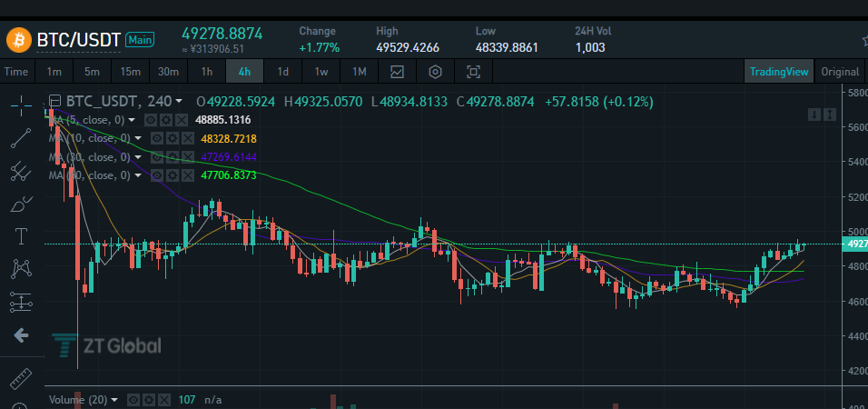Click the Low value 48339.8861
Screen dimensions: 868x409
507,48
